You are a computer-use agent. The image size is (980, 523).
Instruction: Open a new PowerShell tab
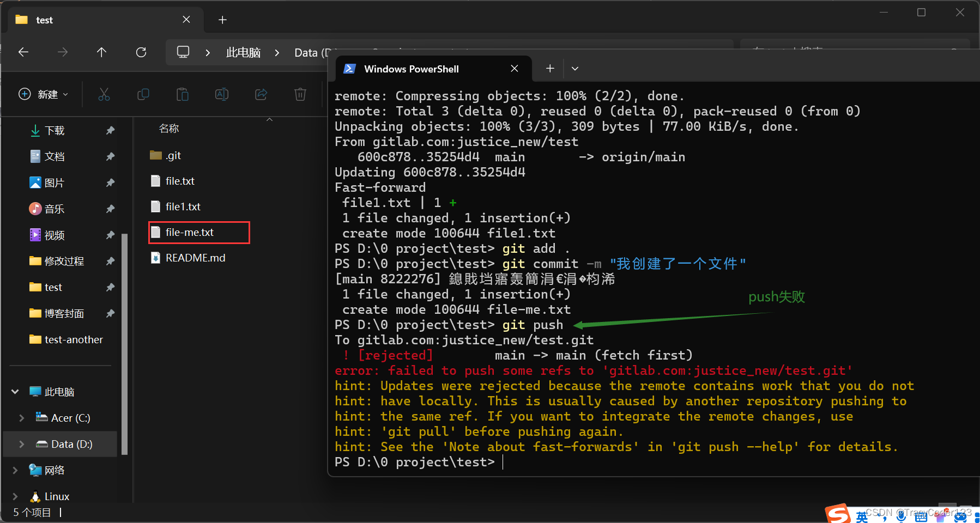click(x=550, y=69)
